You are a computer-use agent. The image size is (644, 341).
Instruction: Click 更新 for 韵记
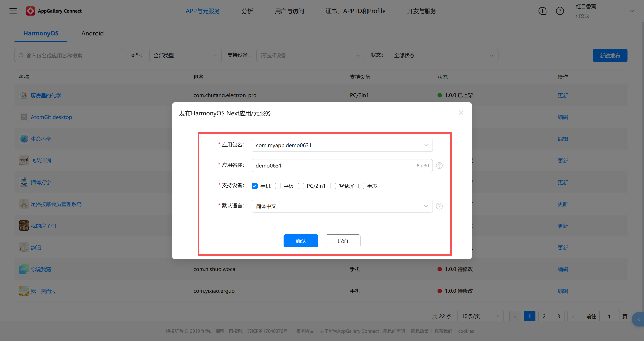click(563, 248)
